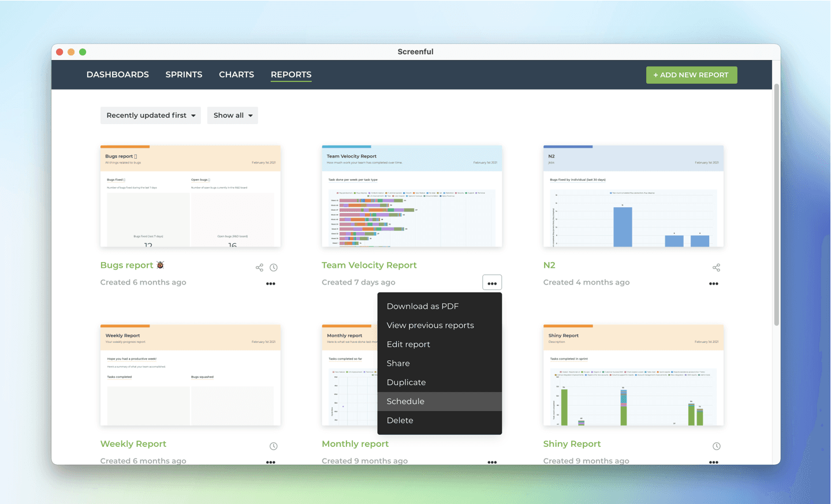Select Duplicate in the context menu
The height and width of the screenshot is (504, 831).
point(439,382)
